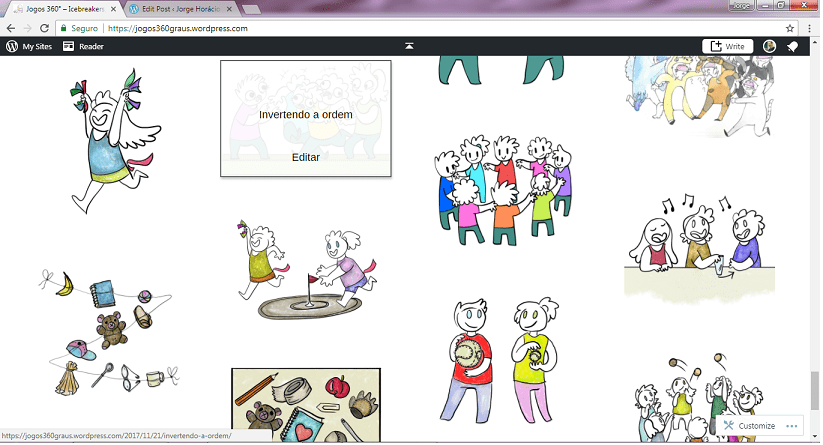The image size is (823, 445).
Task: Collapse the admin bar with the up arrow
Action: [409, 46]
